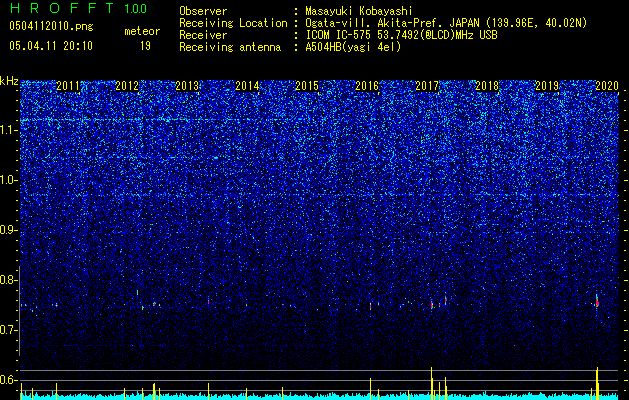The image size is (629, 400).
Task: Click the 2019 time marker
Action: tap(547, 86)
